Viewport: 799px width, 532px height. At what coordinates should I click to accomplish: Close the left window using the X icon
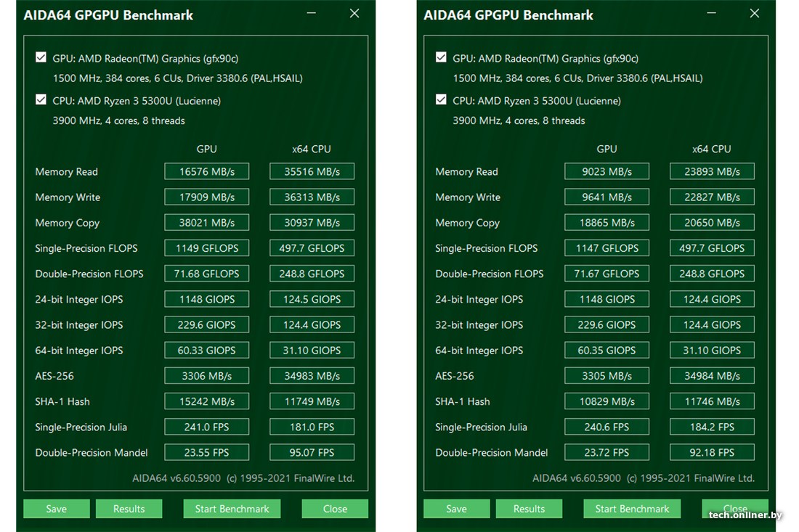coord(354,14)
